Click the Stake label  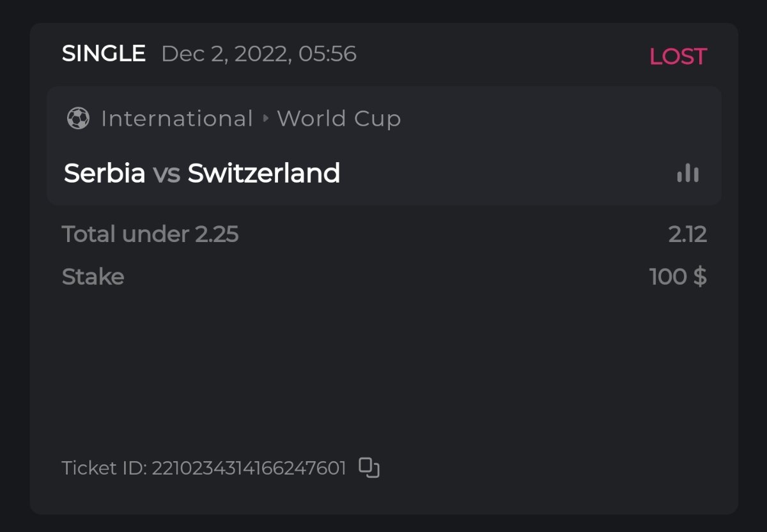tap(93, 277)
